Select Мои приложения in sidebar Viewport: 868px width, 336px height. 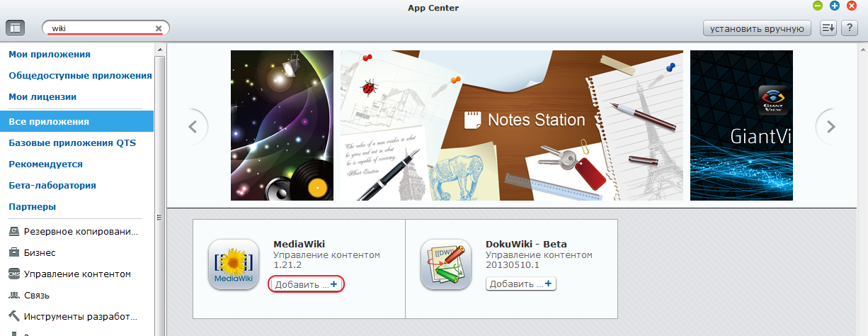pyautogui.click(x=50, y=55)
